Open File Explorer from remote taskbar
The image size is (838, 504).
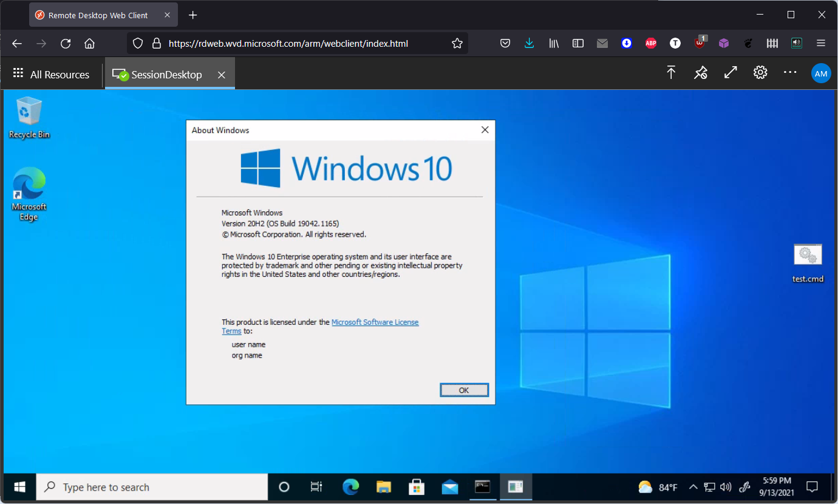tap(383, 487)
